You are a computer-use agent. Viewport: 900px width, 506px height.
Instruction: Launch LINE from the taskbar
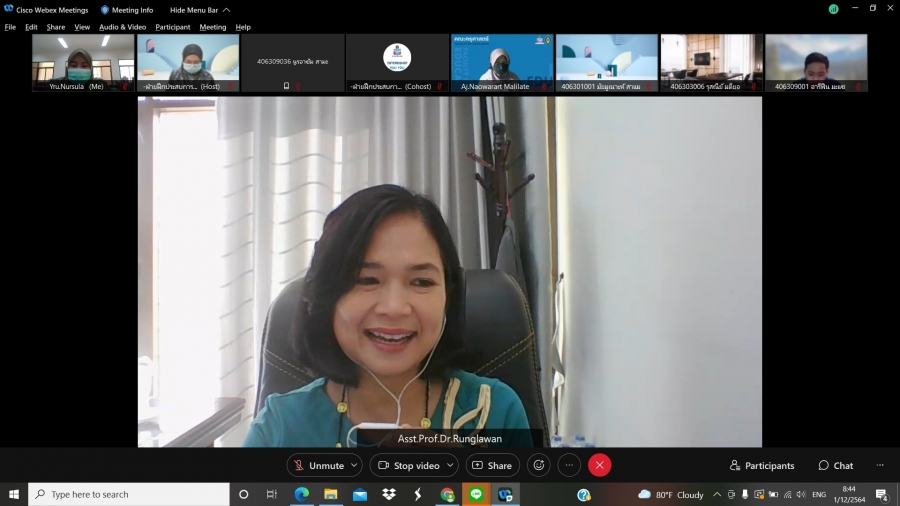coord(476,494)
